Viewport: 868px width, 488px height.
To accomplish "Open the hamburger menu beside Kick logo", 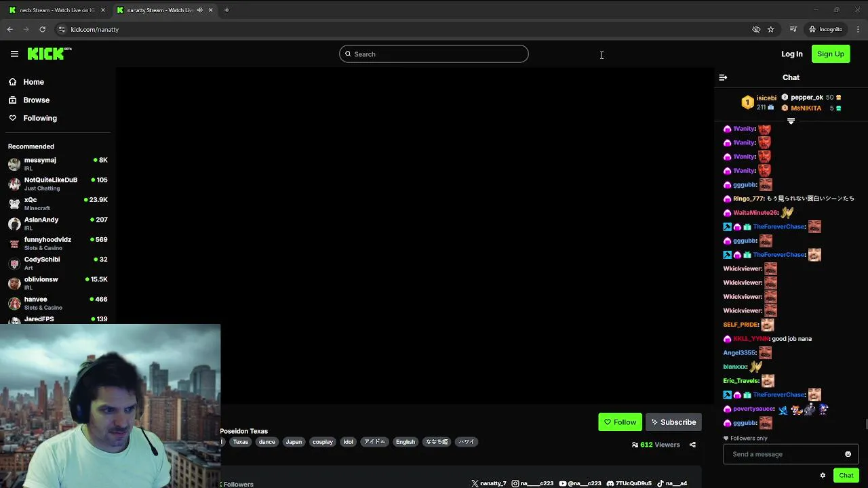I will tap(14, 54).
